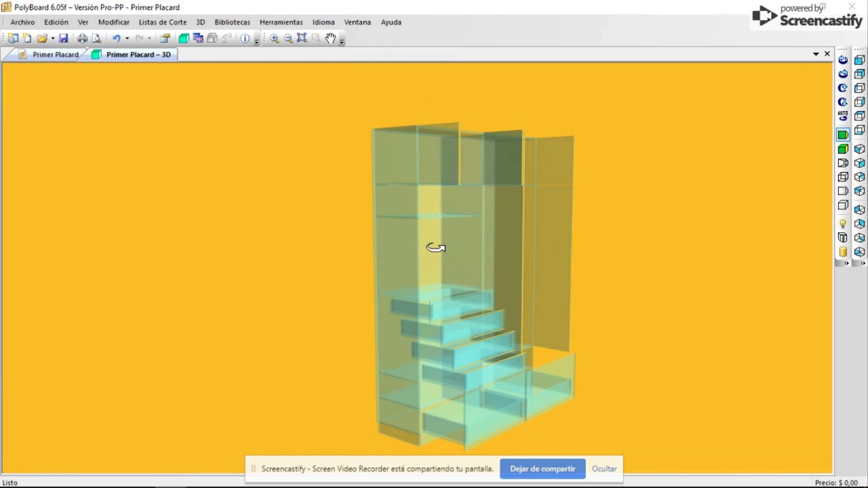Zoom out with magnifier minus
868x488 pixels.
288,39
